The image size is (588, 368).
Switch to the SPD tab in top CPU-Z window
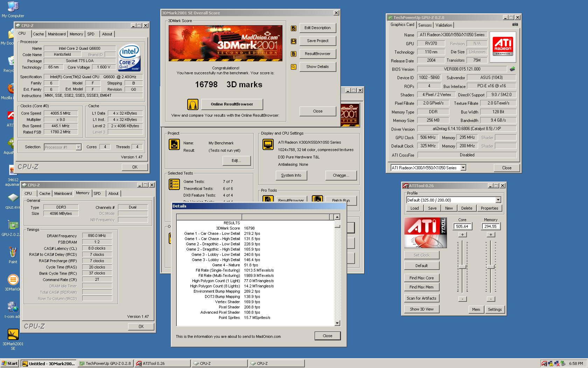[91, 34]
